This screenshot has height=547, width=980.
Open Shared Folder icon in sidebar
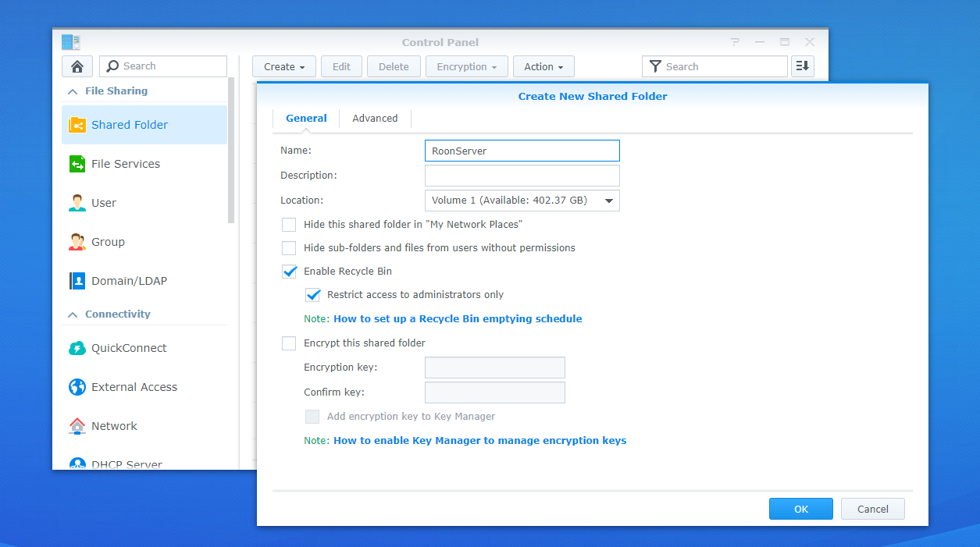click(77, 125)
